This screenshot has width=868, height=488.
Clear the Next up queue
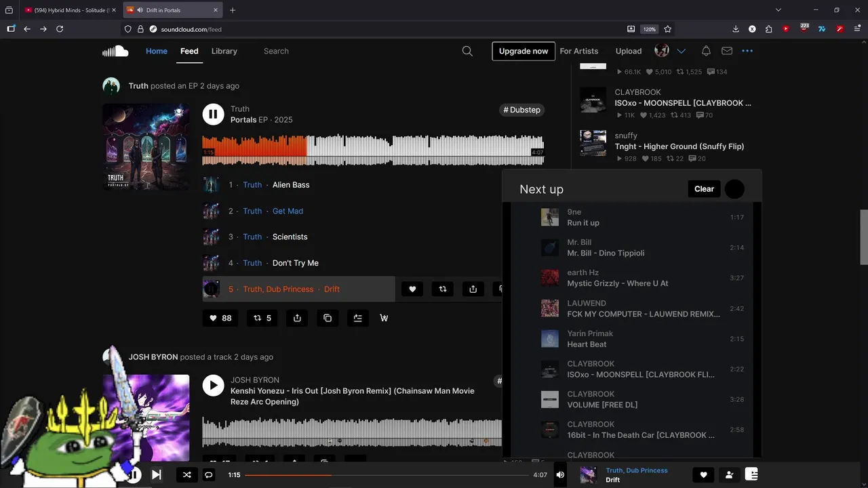pyautogui.click(x=704, y=189)
